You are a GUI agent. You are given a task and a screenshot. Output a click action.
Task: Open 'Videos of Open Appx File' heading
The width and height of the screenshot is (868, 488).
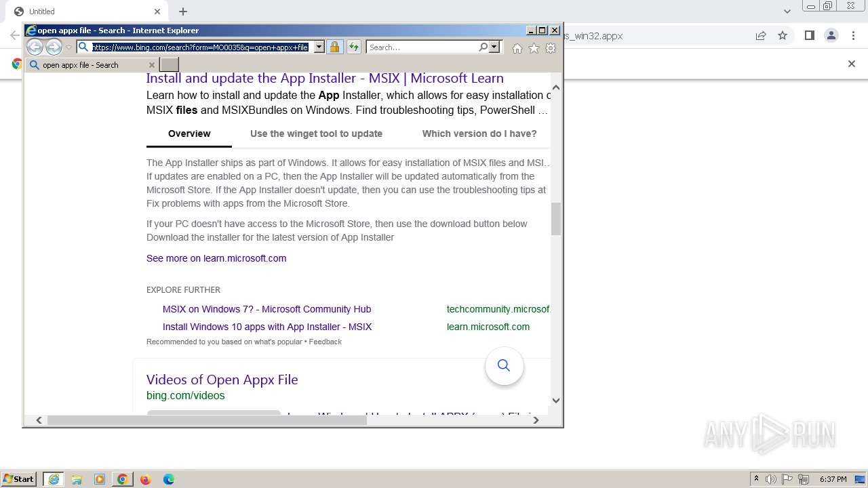222,380
